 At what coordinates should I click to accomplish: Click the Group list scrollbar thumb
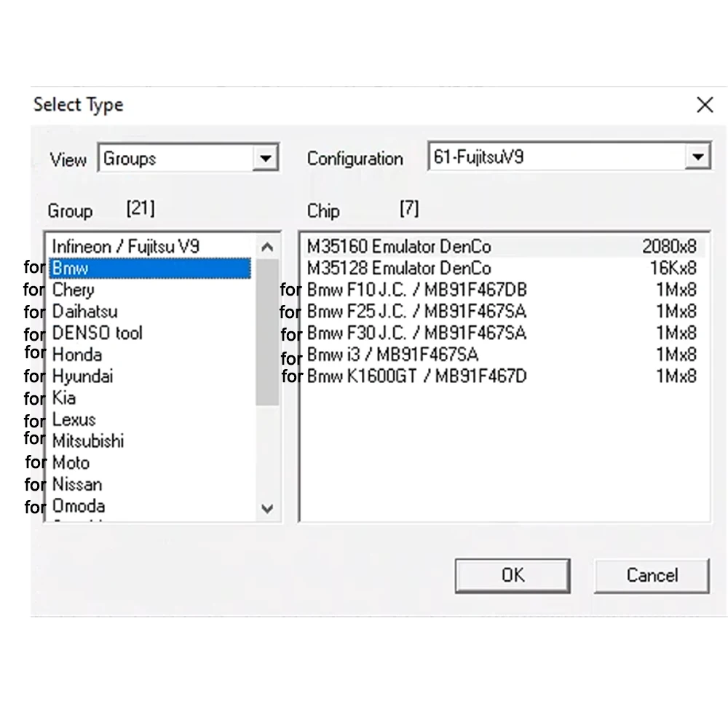click(x=267, y=331)
